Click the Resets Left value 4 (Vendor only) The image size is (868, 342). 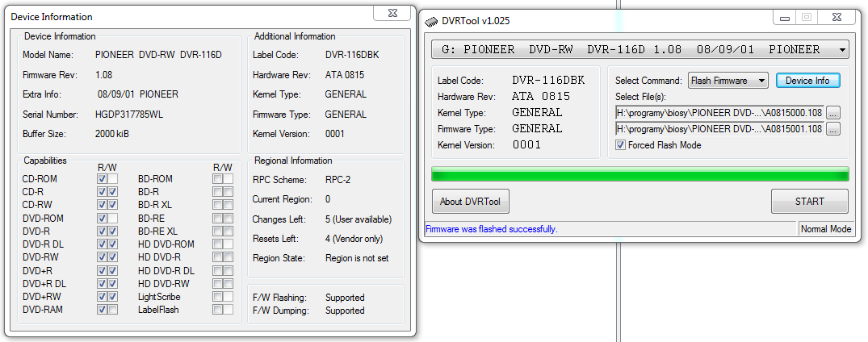pyautogui.click(x=354, y=239)
